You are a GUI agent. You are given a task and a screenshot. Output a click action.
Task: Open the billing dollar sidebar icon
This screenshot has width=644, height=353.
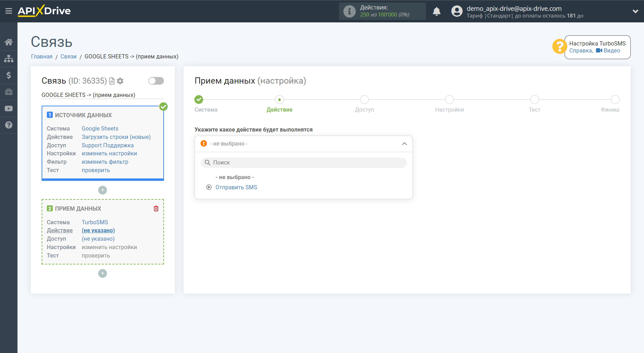pos(9,75)
